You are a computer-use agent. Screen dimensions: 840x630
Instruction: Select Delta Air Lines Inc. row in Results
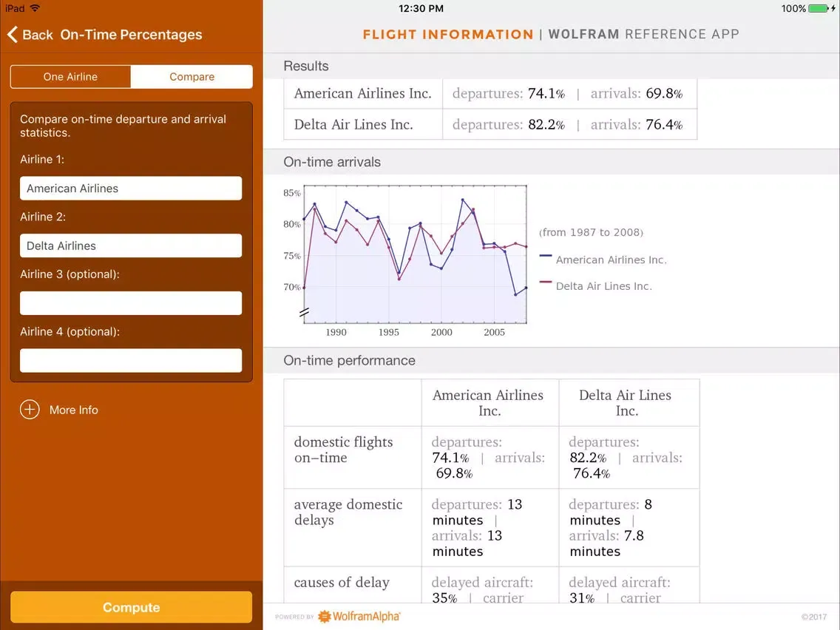(490, 124)
